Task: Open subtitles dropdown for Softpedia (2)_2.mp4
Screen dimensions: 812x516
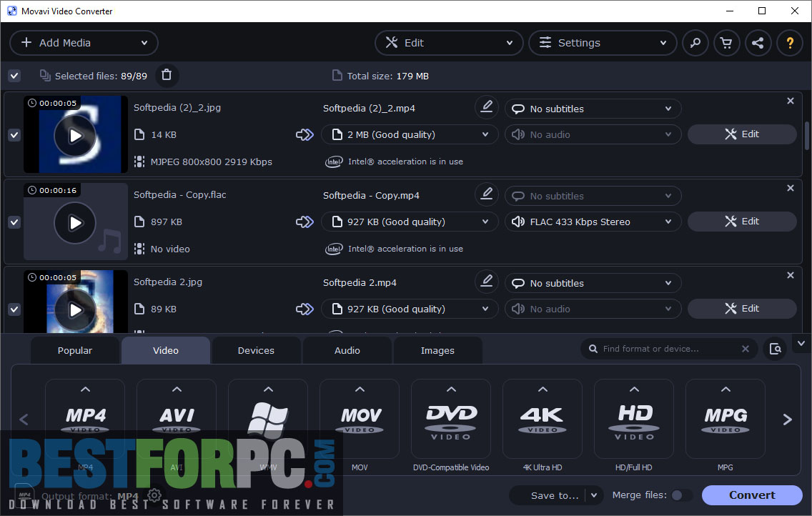Action: click(x=593, y=109)
